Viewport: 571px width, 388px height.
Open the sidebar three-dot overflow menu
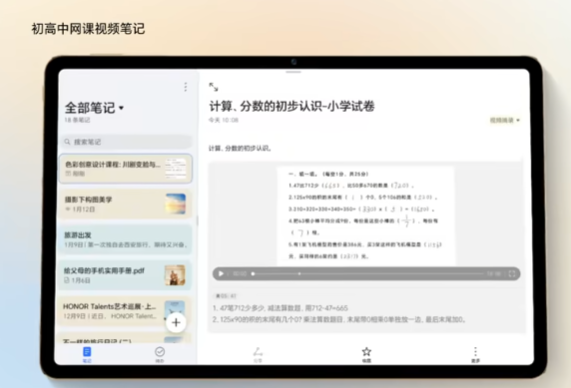[185, 87]
